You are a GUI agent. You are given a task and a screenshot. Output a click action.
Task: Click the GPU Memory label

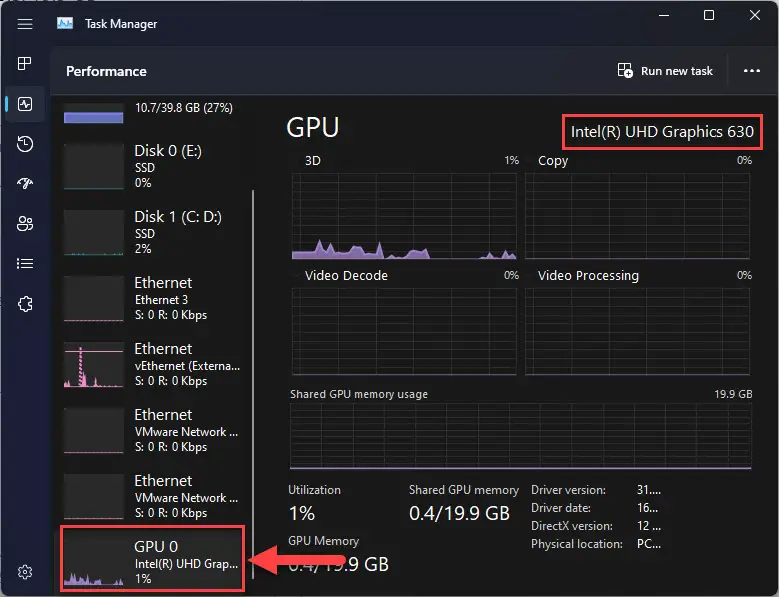pos(323,541)
